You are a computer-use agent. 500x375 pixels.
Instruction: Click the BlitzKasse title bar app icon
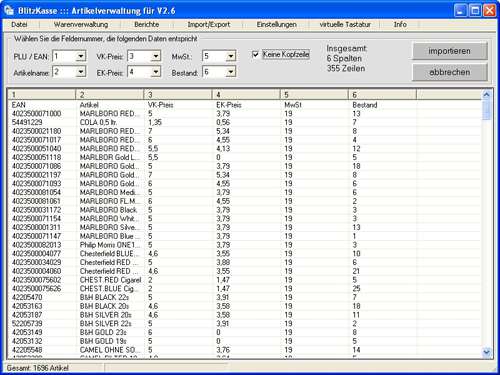[9, 10]
